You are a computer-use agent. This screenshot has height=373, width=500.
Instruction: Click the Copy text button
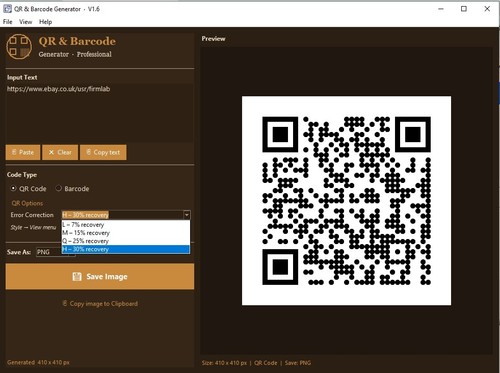pyautogui.click(x=103, y=152)
